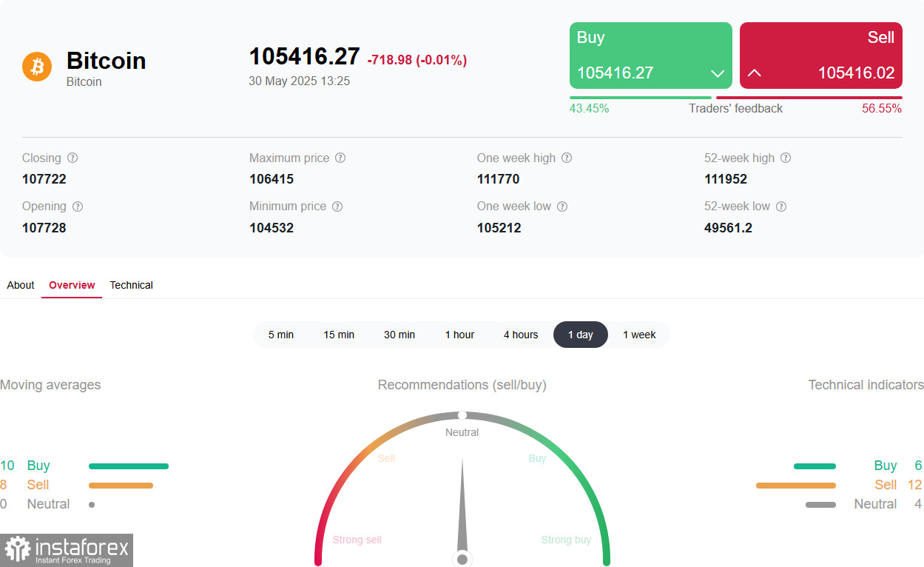The width and height of the screenshot is (924, 567).
Task: Switch to the About tab
Action: (x=21, y=285)
